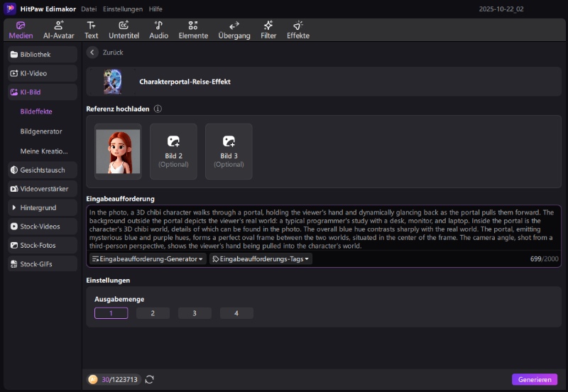Click the uploaded red-haired character thumbnail

118,151
